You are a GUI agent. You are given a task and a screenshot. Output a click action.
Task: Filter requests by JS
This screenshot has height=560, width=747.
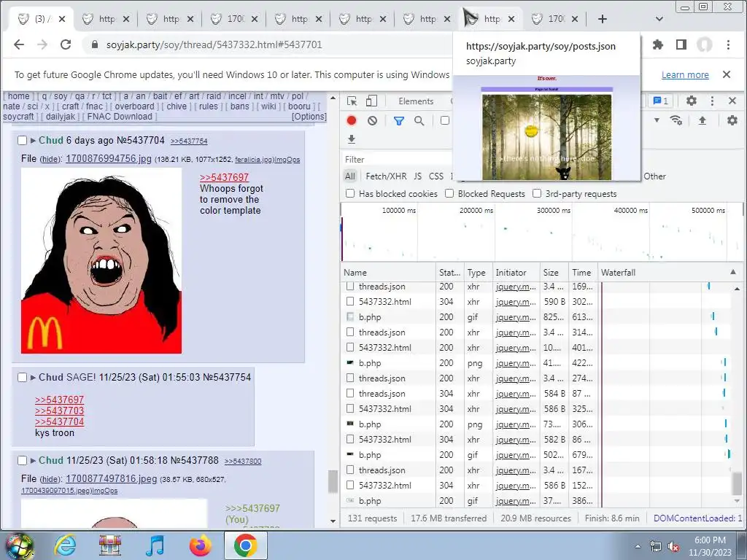click(x=418, y=176)
